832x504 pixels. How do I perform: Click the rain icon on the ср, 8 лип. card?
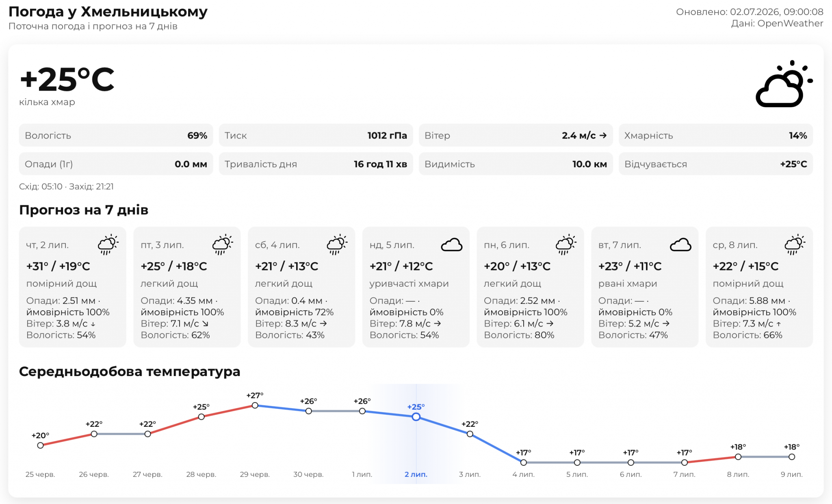click(795, 245)
